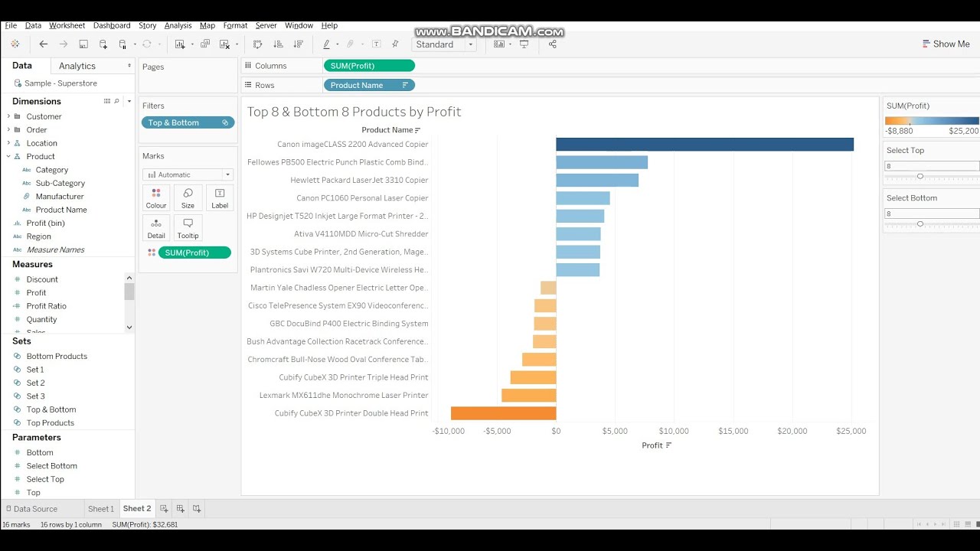Click the Top & Bottom filter pill
Screen dimensions: 980x551
pyautogui.click(x=188, y=122)
